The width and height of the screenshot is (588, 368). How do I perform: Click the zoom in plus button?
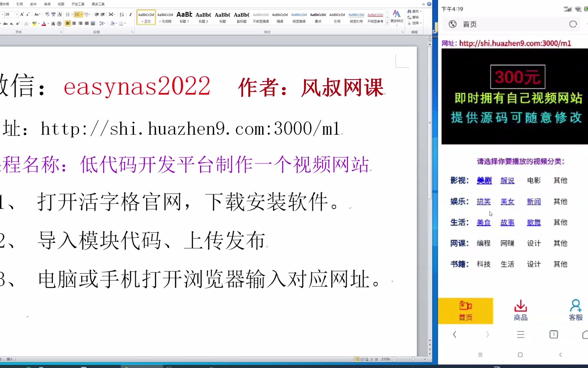(x=425, y=359)
